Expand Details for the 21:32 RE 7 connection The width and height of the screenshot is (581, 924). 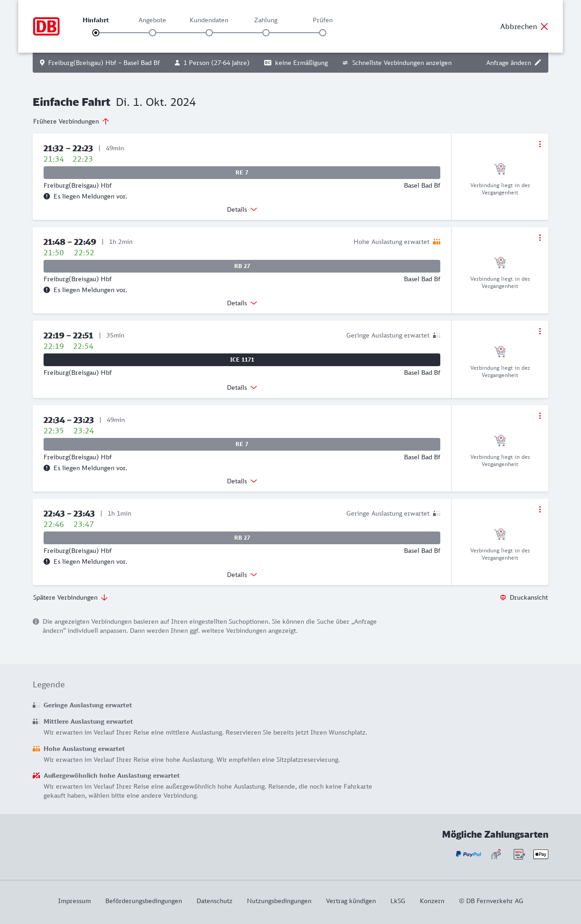242,209
